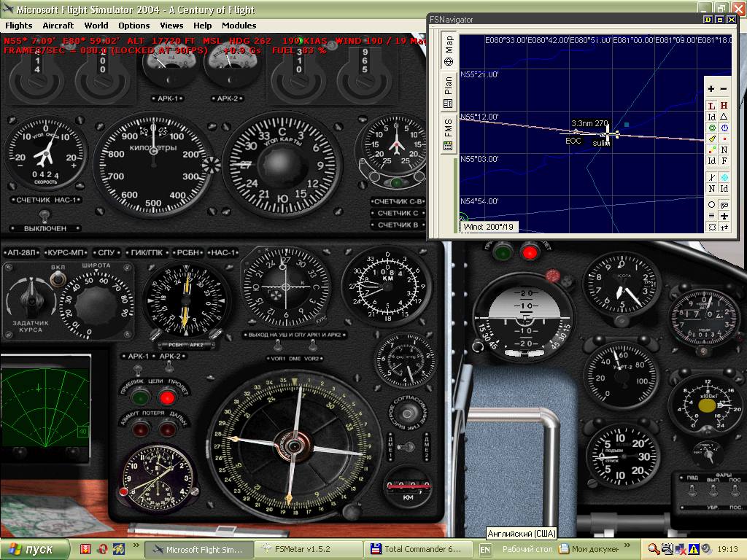Viewport: 747px width, 560px height.
Task: Flip the РСБН/АРК2 selector under the compass
Action: coord(186,344)
